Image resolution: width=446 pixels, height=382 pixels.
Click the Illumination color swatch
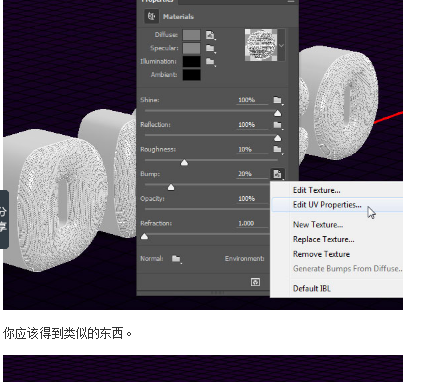click(x=192, y=62)
